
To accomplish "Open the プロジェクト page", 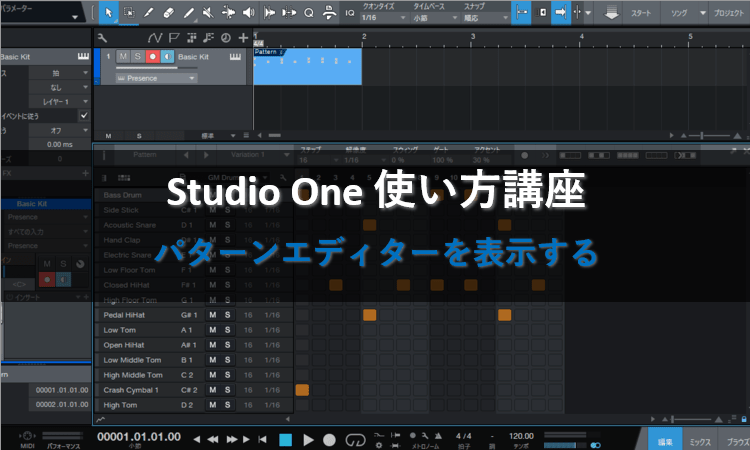I will pos(729,13).
